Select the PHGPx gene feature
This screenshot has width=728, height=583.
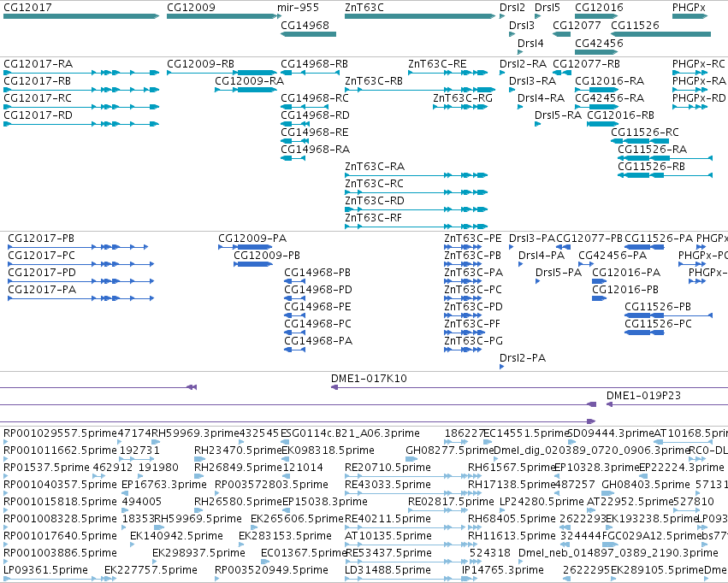coord(690,16)
